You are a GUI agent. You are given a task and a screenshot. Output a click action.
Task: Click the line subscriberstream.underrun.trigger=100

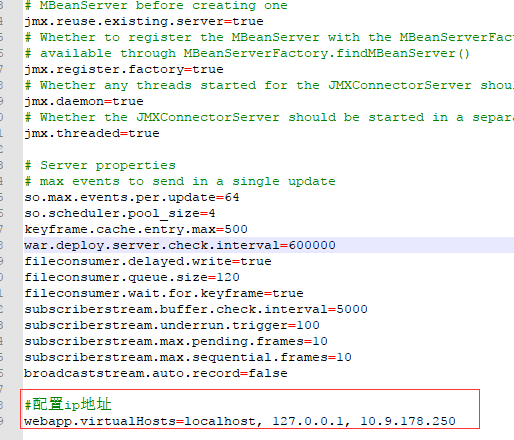coord(172,325)
